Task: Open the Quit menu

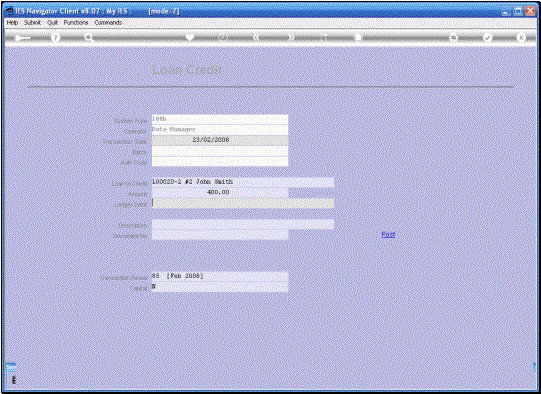Action: pyautogui.click(x=52, y=22)
